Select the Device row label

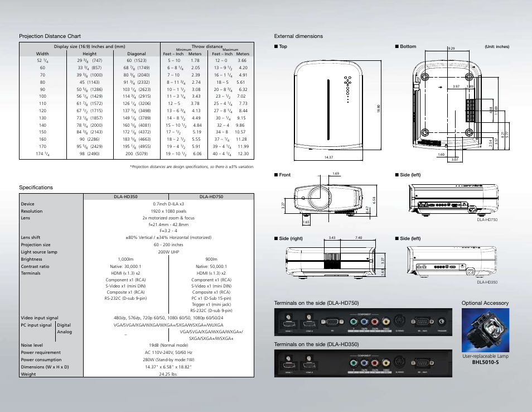click(27, 204)
